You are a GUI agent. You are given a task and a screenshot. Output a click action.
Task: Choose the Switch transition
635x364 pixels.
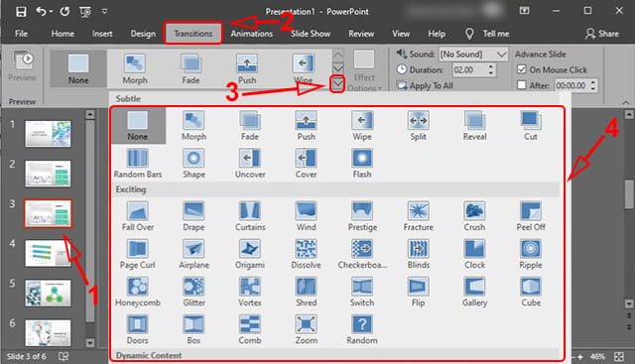pyautogui.click(x=362, y=292)
